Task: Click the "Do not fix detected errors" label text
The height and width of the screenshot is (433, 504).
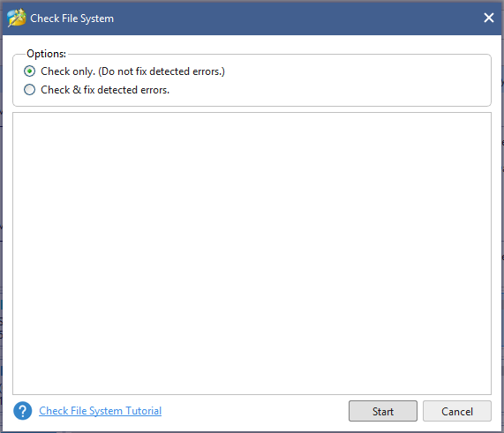Action: click(162, 71)
